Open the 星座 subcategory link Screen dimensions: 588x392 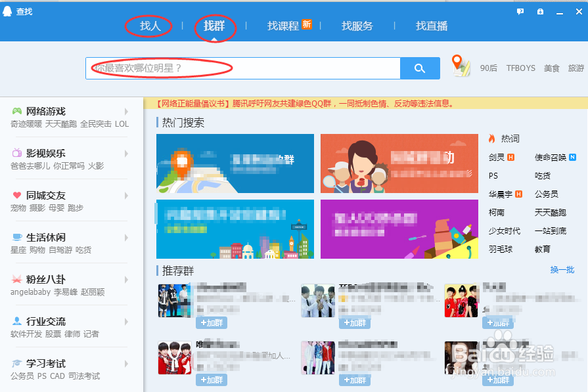tap(18, 250)
